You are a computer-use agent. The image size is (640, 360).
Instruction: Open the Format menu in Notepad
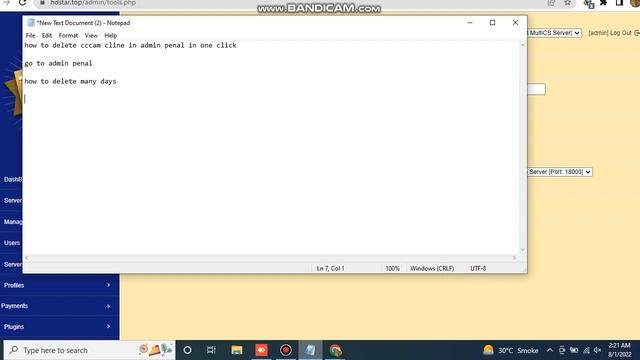tap(68, 36)
